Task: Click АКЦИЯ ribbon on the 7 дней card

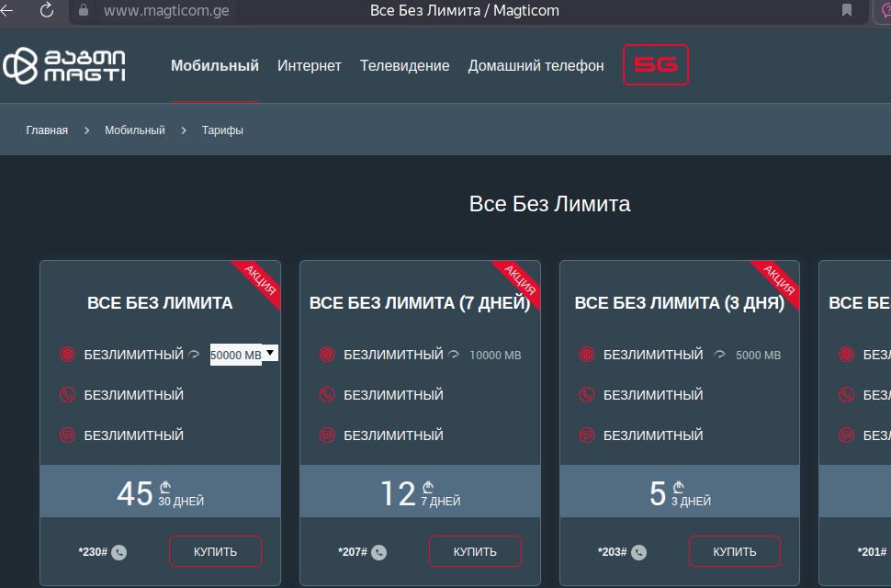Action: pyautogui.click(x=518, y=282)
